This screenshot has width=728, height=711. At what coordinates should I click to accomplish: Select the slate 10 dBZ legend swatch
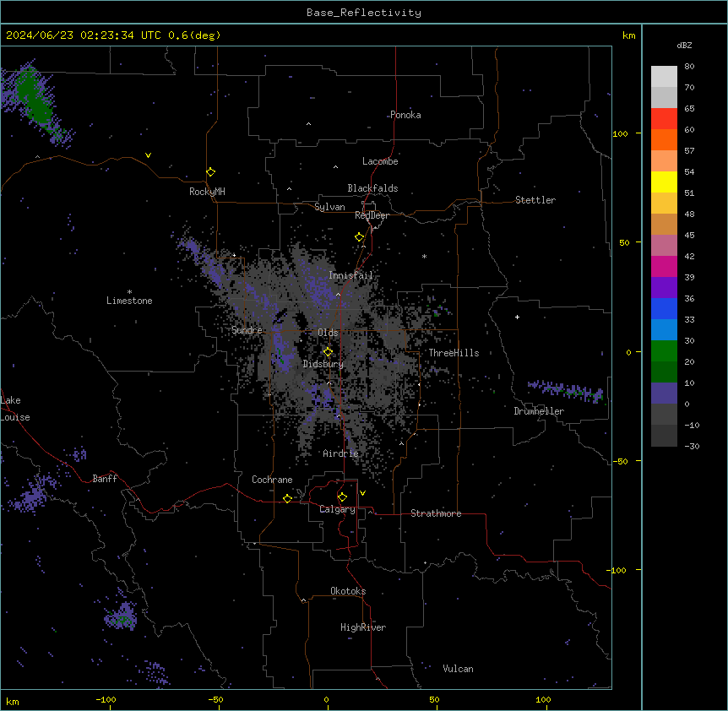(x=664, y=393)
